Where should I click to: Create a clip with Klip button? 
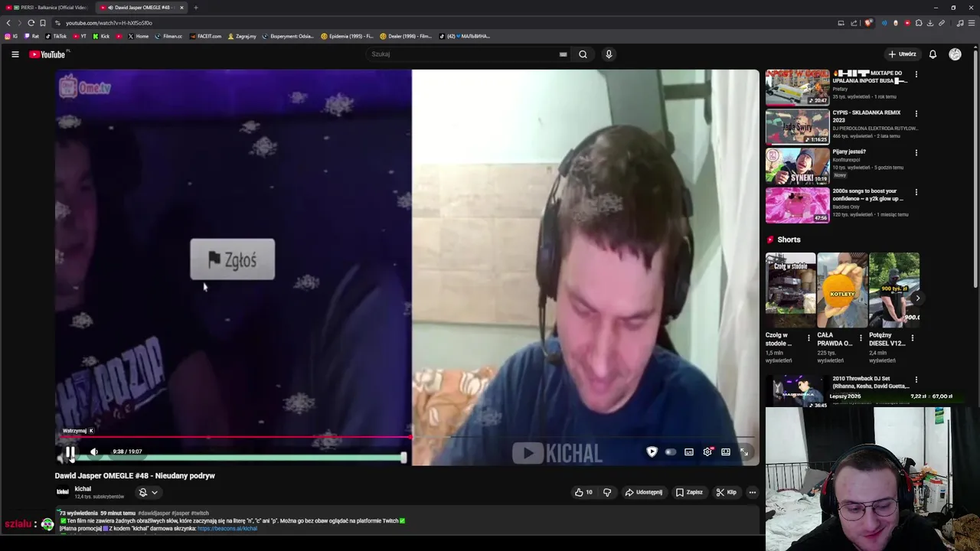pyautogui.click(x=727, y=492)
